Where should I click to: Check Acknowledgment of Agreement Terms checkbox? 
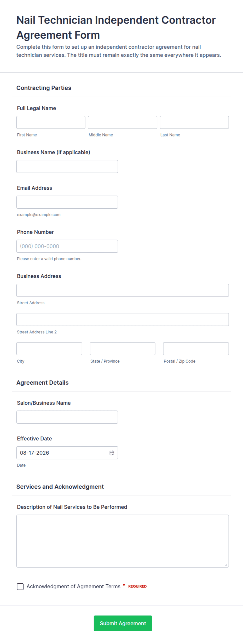click(20, 586)
